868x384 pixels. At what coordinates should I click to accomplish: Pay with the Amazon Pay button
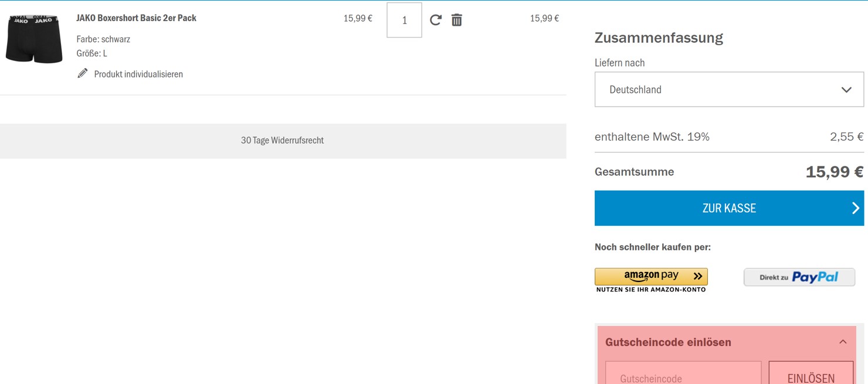click(651, 276)
